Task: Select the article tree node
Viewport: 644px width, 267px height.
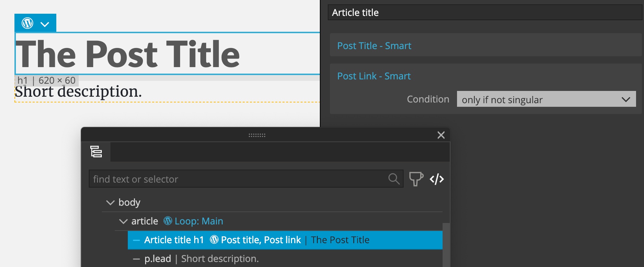Action: pyautogui.click(x=144, y=221)
